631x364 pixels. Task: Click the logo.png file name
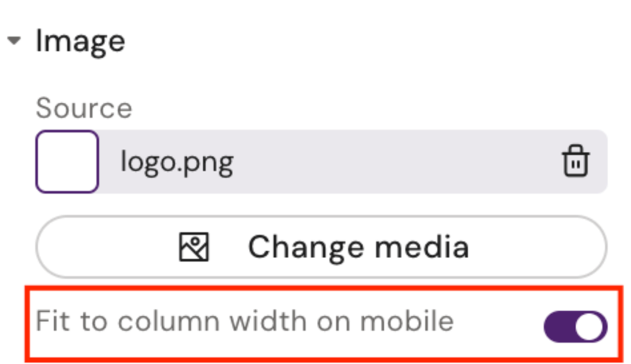click(177, 162)
